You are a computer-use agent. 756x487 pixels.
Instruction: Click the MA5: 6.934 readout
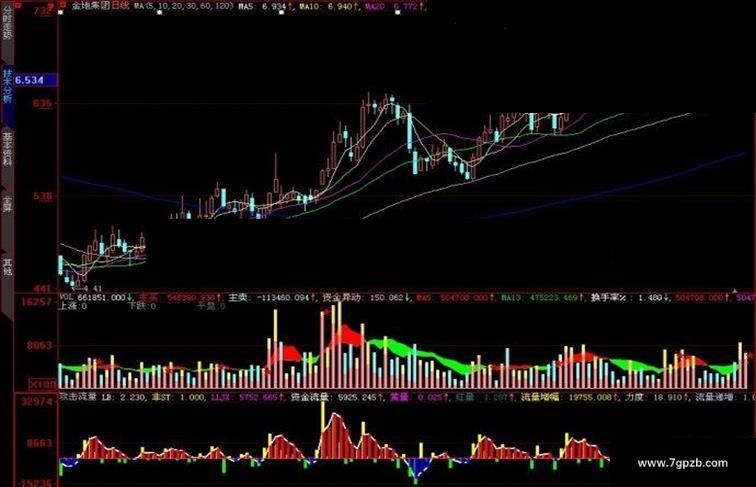(x=266, y=7)
